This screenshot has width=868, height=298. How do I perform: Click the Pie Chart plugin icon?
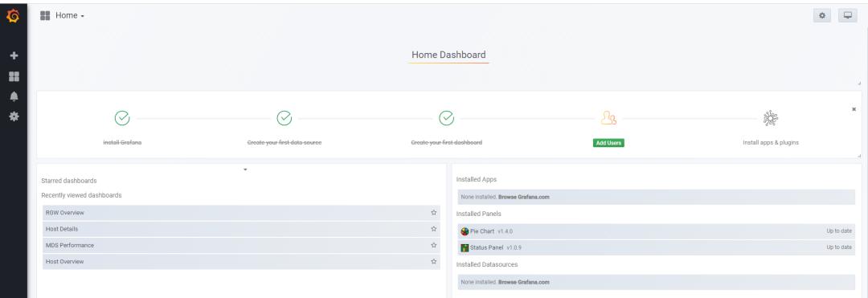click(x=465, y=231)
